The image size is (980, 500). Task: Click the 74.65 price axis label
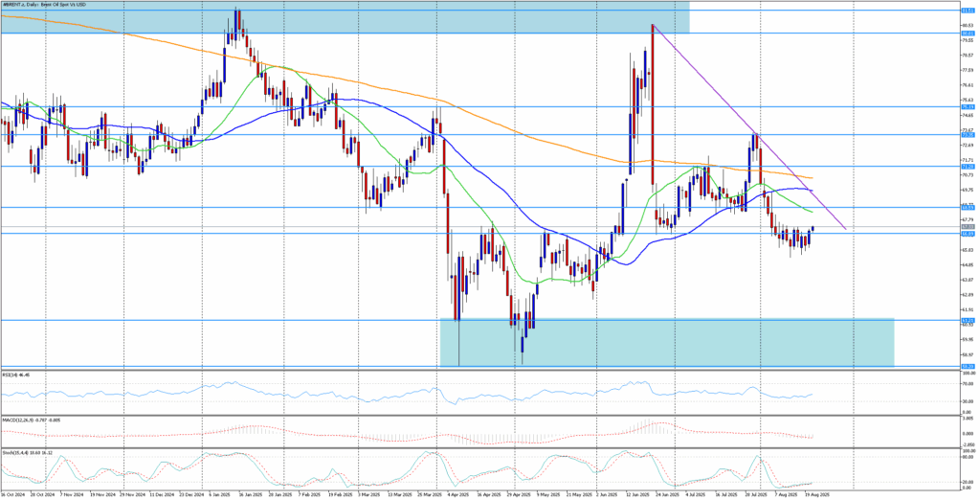[968, 115]
